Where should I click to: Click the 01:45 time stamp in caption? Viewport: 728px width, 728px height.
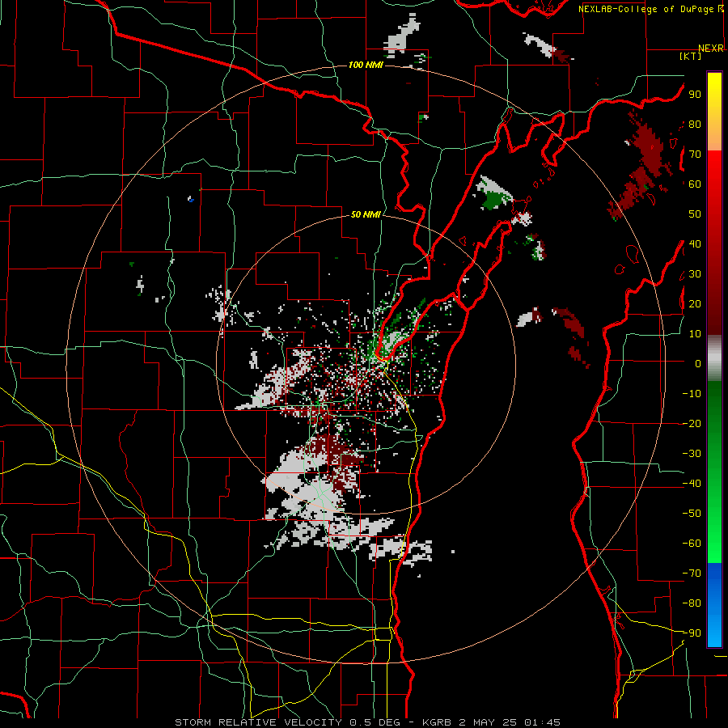[542, 722]
